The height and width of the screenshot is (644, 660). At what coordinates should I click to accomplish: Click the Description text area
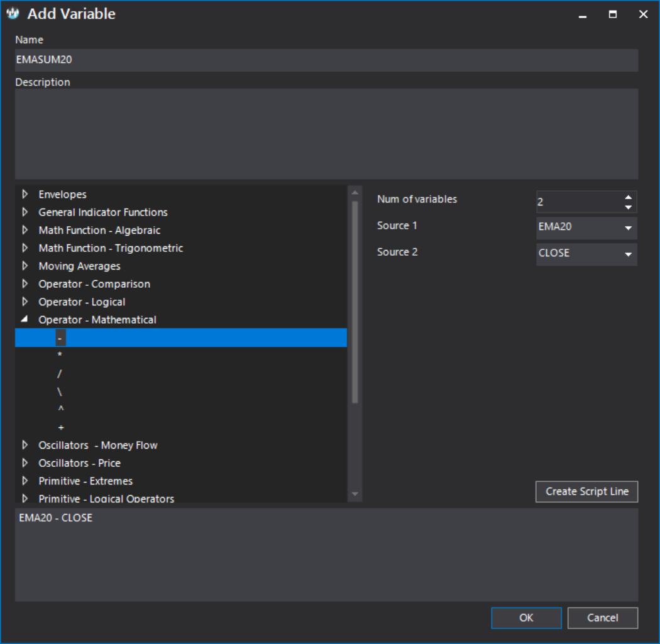[327, 134]
